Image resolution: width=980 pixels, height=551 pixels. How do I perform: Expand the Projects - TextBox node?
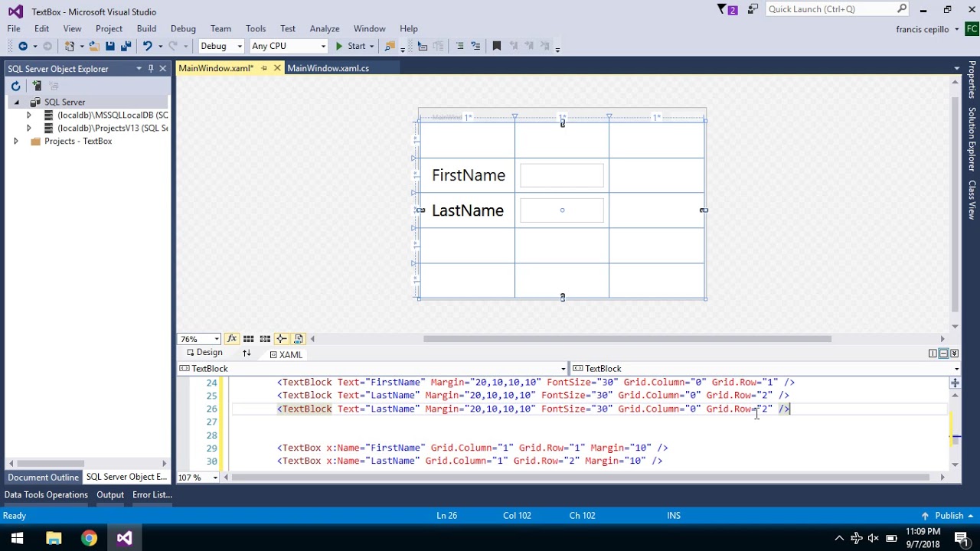pos(16,141)
